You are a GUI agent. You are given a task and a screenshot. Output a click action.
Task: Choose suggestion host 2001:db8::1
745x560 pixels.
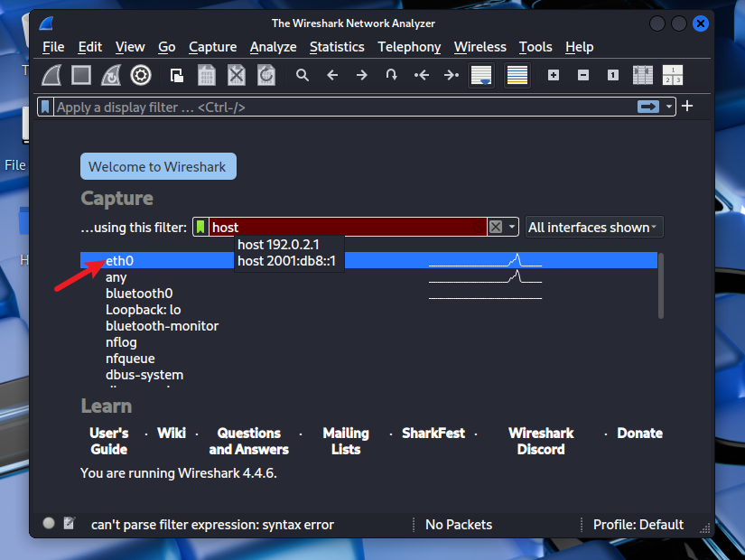[287, 260]
